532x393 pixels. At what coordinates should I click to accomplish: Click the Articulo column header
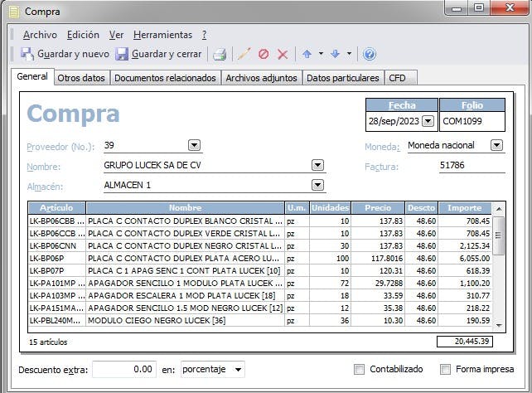[x=56, y=208]
